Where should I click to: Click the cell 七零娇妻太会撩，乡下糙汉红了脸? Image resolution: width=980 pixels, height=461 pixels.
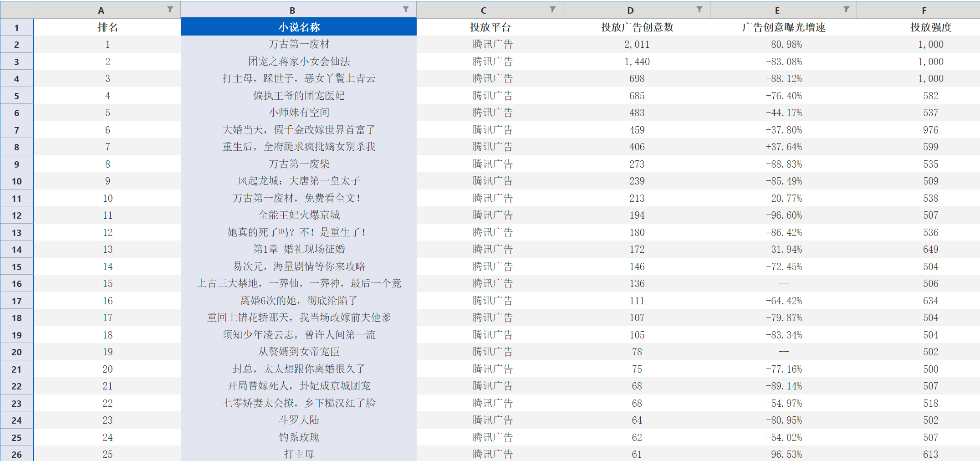(299, 403)
